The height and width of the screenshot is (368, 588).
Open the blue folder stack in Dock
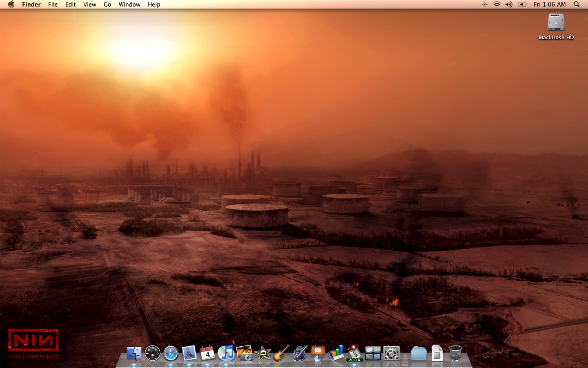point(419,353)
